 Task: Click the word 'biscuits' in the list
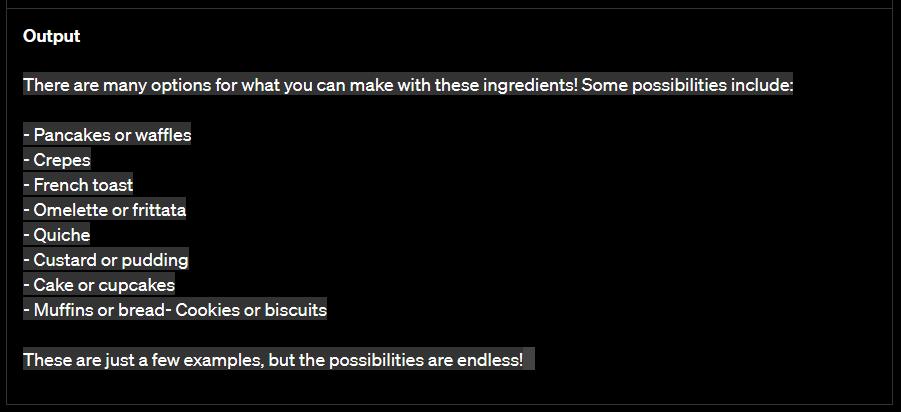click(293, 310)
